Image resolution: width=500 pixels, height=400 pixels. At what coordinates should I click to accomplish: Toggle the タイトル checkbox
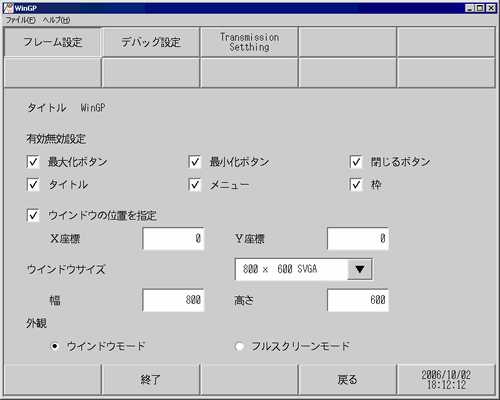click(x=33, y=184)
